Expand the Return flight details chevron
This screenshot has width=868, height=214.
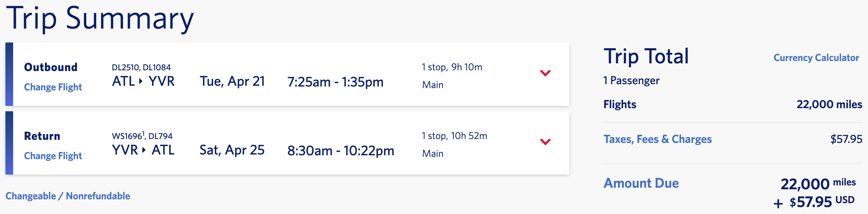click(545, 142)
